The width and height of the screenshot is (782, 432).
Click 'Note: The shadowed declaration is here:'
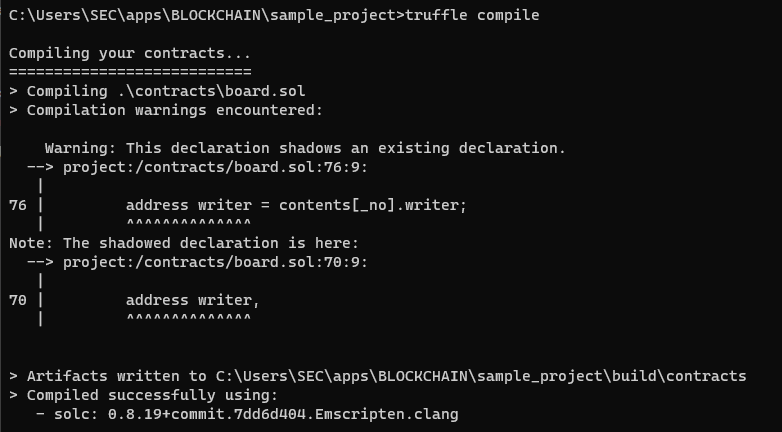tap(184, 243)
